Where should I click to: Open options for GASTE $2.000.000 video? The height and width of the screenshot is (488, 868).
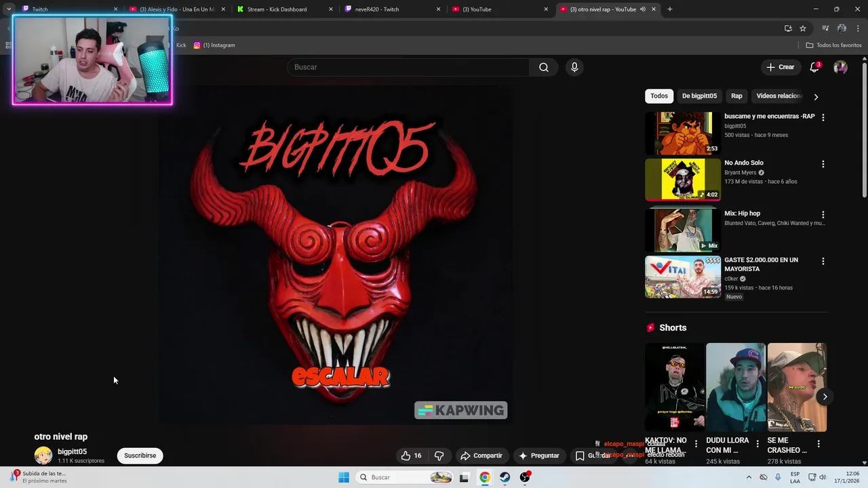point(823,261)
